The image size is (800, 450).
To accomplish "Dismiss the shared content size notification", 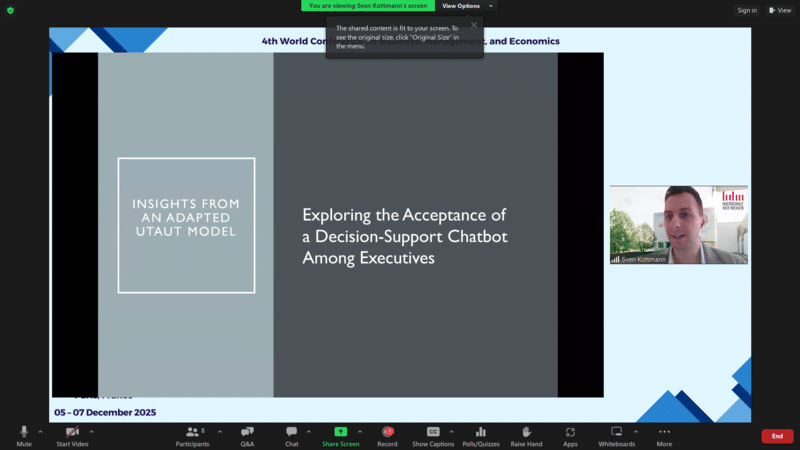I will click(474, 25).
